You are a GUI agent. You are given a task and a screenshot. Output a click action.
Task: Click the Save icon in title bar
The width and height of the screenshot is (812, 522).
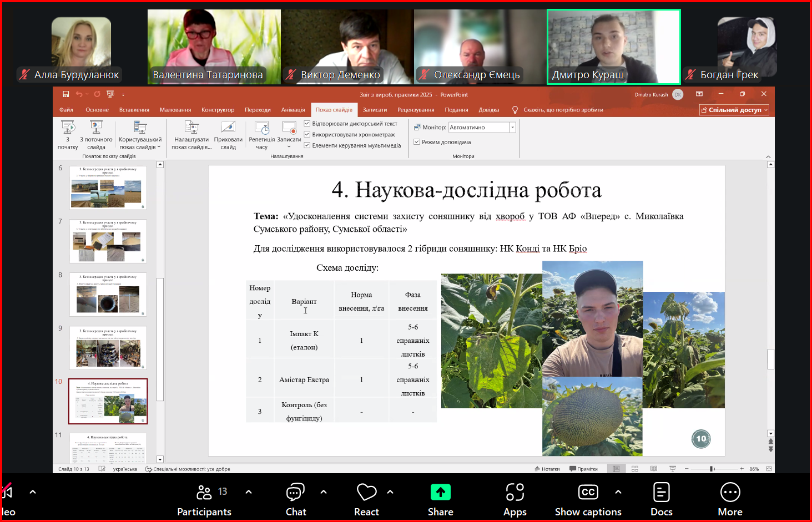click(66, 94)
